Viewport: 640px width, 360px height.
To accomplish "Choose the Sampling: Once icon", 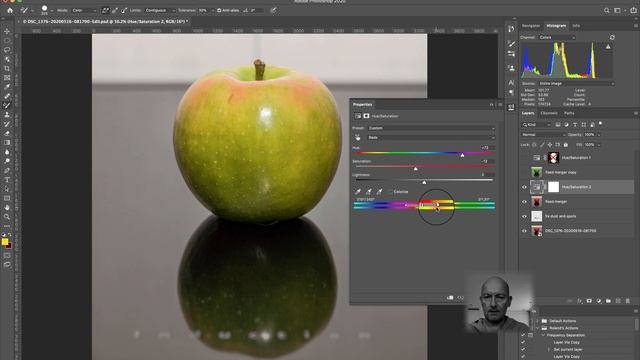I will point(115,10).
